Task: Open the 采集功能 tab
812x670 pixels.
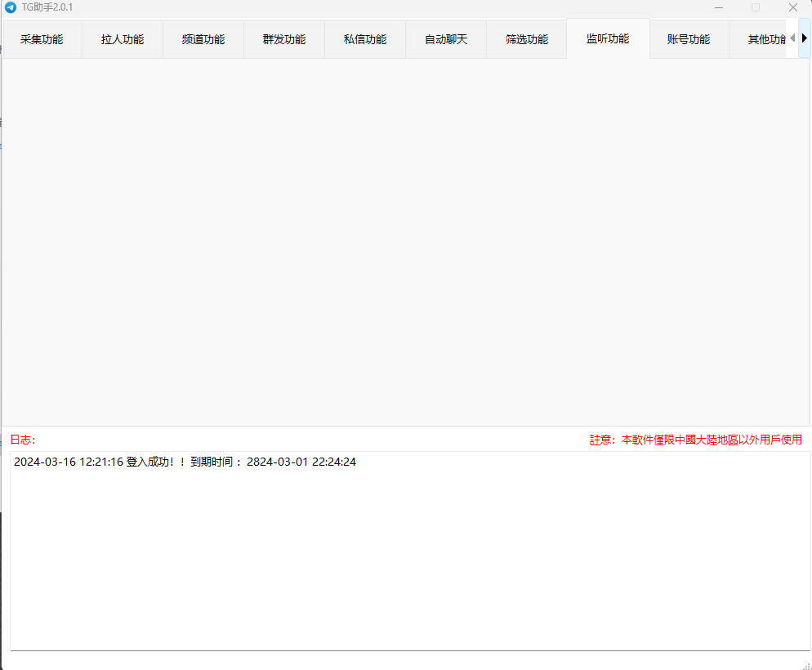Action: click(x=42, y=39)
